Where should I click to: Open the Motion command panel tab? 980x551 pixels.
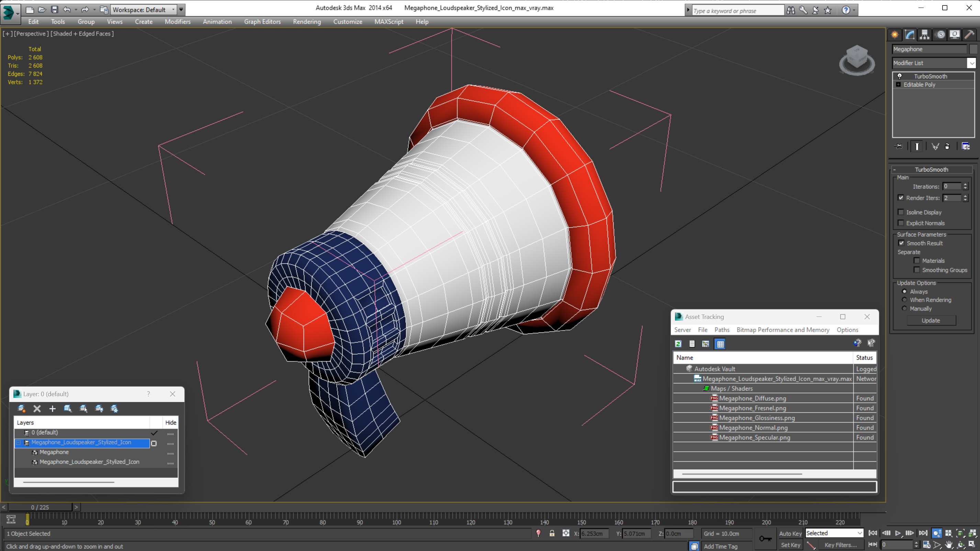(940, 35)
